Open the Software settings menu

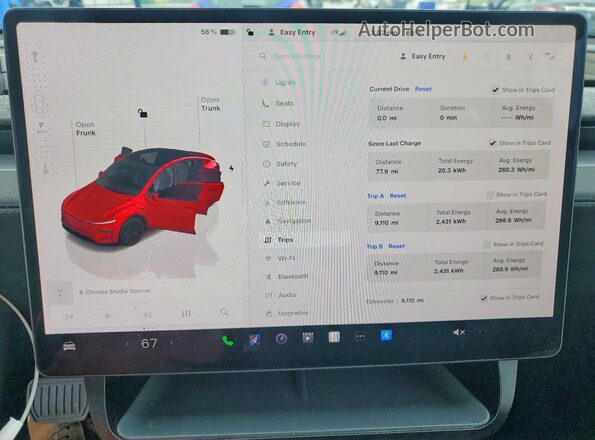pos(285,202)
